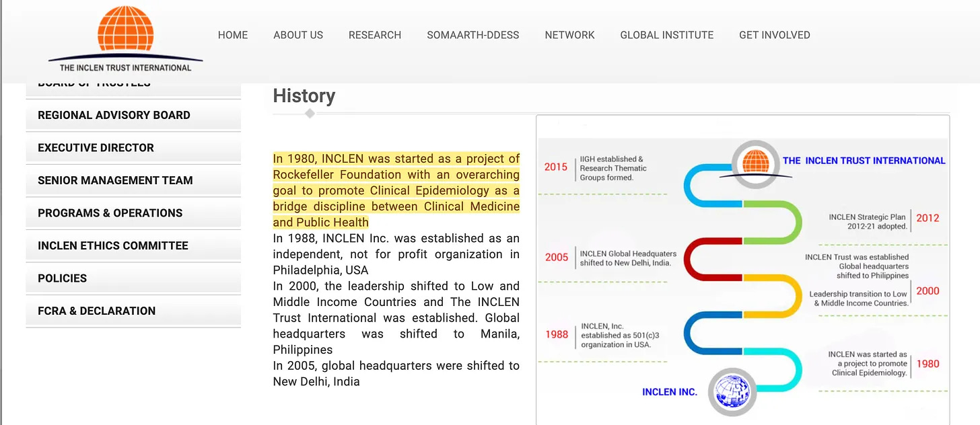Click 'INCLEN Trust was established' timeline entry
Image resolution: width=980 pixels, height=425 pixels.
pos(857,266)
